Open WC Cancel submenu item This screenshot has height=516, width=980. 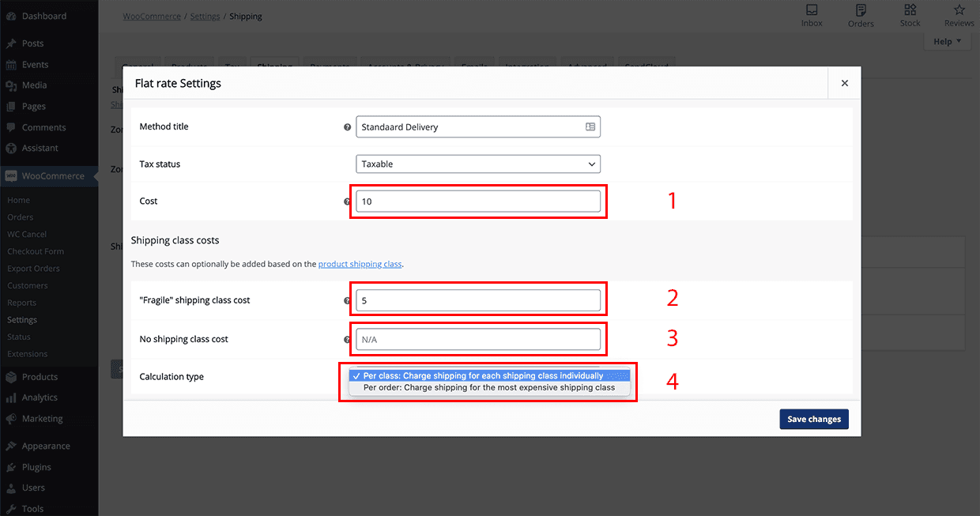click(27, 234)
